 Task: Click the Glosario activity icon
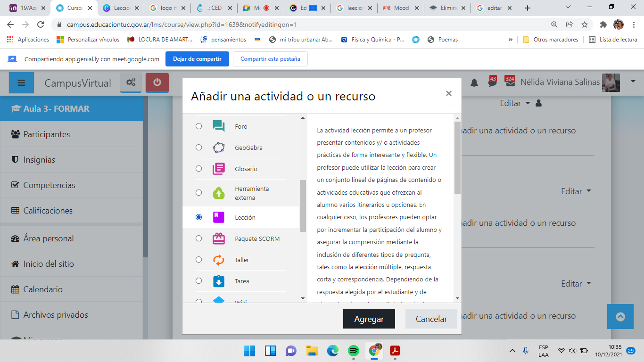click(x=218, y=169)
